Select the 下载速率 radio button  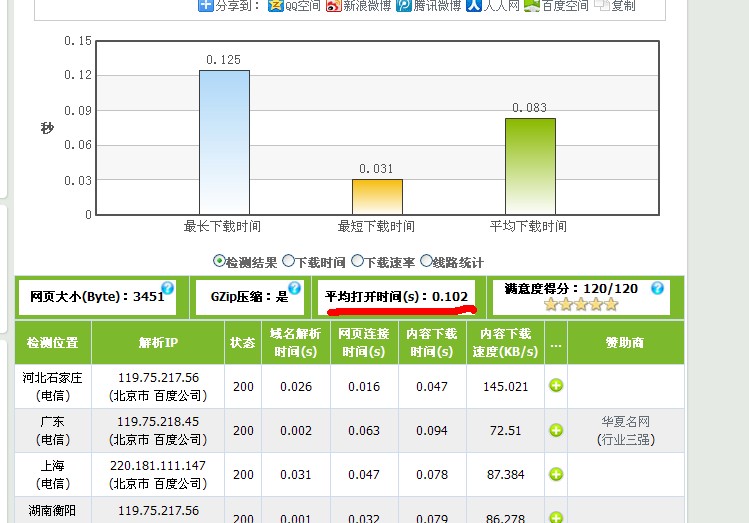click(357, 261)
